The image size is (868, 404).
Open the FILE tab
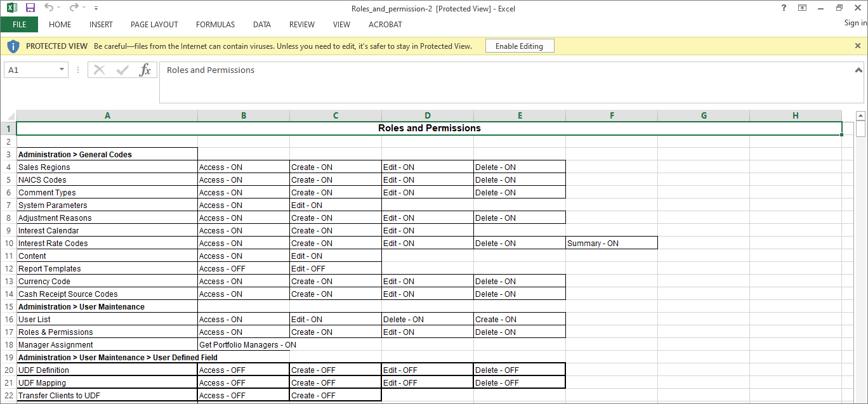click(19, 25)
